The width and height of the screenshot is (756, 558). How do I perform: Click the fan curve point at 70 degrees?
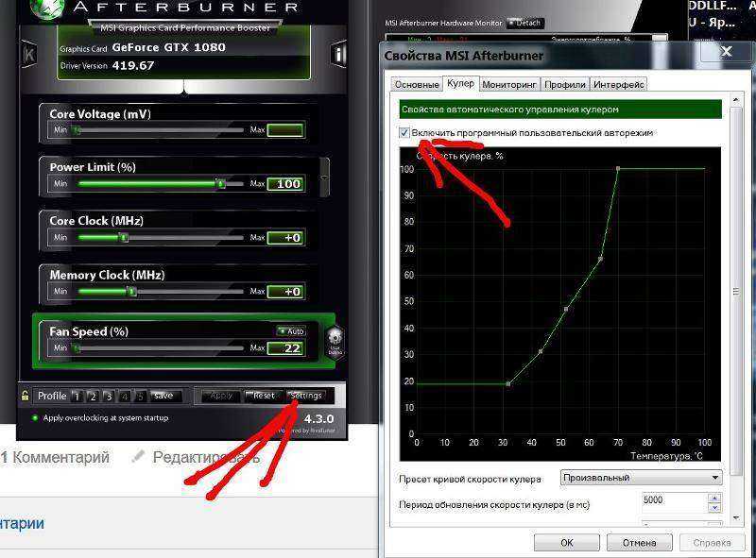(x=618, y=169)
